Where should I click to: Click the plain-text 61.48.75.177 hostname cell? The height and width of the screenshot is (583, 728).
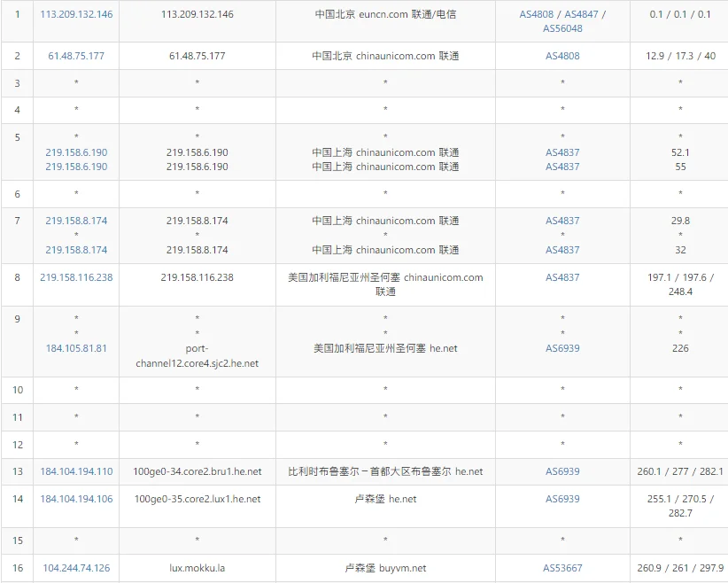197,56
